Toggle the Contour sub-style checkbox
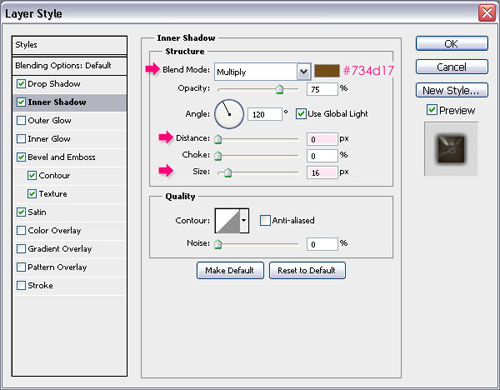The width and height of the screenshot is (500, 390). (x=32, y=175)
